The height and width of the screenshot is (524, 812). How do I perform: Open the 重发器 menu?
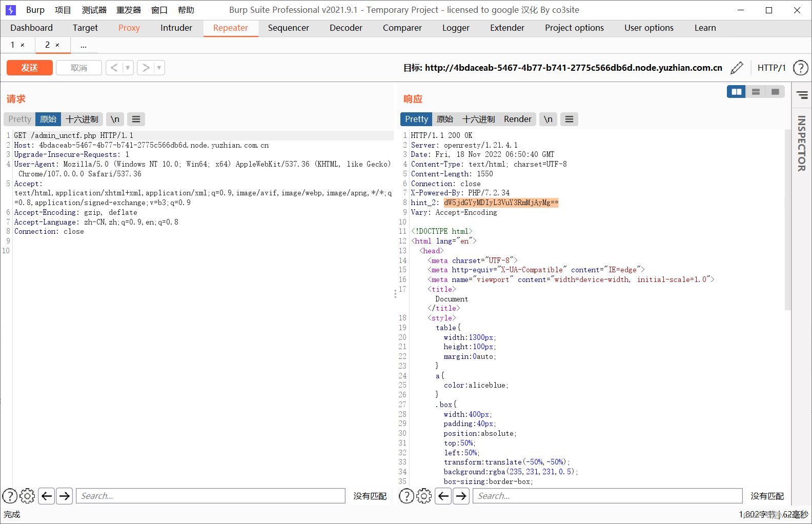[129, 10]
